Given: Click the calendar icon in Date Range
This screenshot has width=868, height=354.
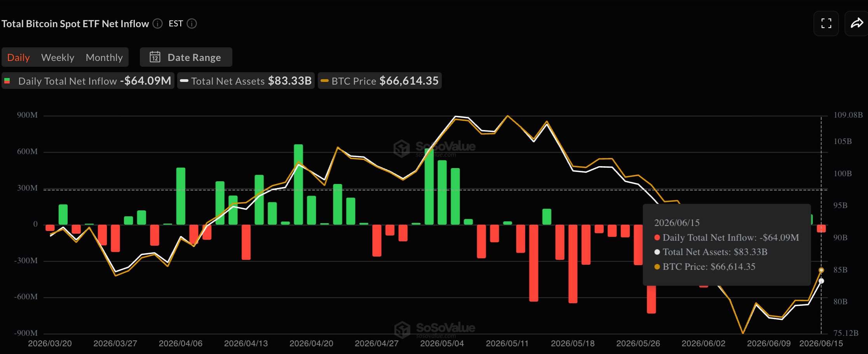Looking at the screenshot, I should (x=155, y=57).
